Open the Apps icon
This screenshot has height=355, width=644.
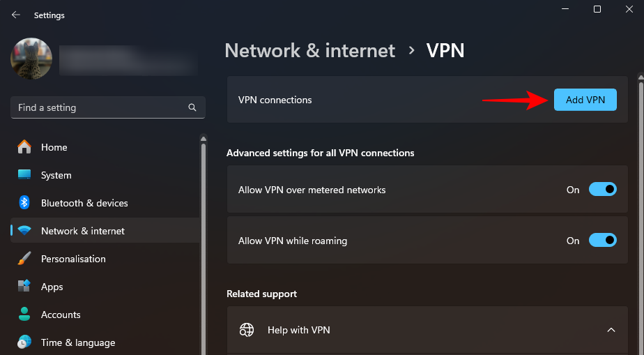[24, 287]
